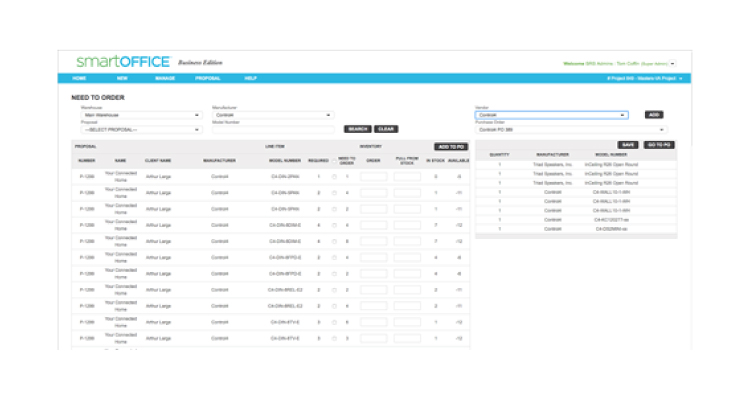This screenshot has height=400, width=750.
Task: Toggle the select-all checkbox in table header
Action: tap(334, 161)
